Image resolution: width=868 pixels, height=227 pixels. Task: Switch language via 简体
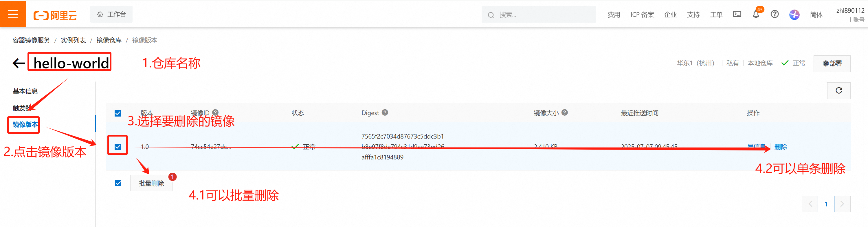pos(816,14)
